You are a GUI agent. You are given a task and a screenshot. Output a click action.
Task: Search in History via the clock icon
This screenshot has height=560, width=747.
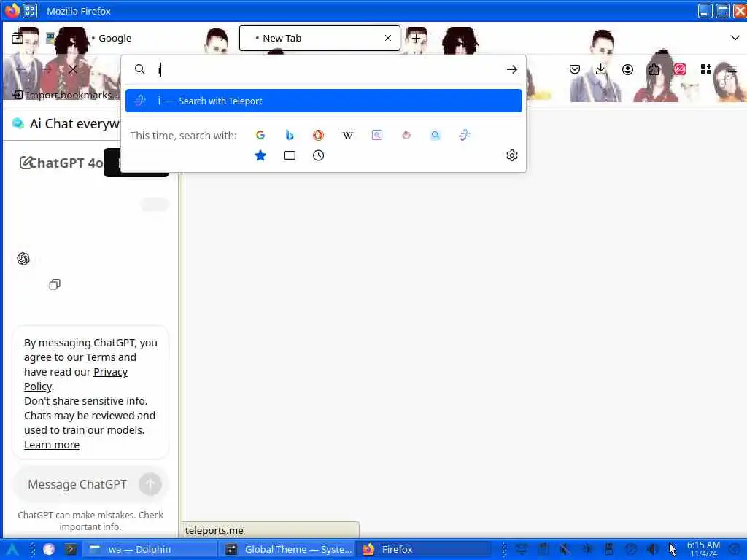point(318,155)
